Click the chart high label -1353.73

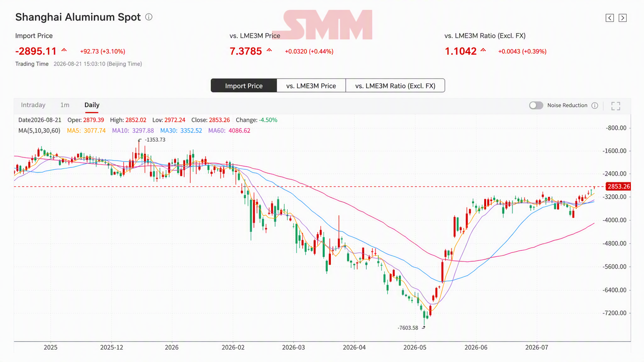pos(155,140)
